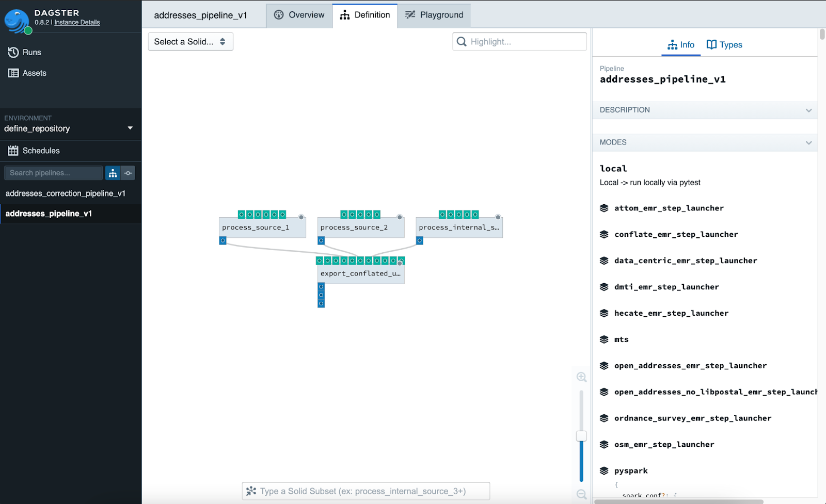Select addresses_correction_pipeline_v1 in the list
Viewport: 826px width, 504px height.
click(66, 193)
